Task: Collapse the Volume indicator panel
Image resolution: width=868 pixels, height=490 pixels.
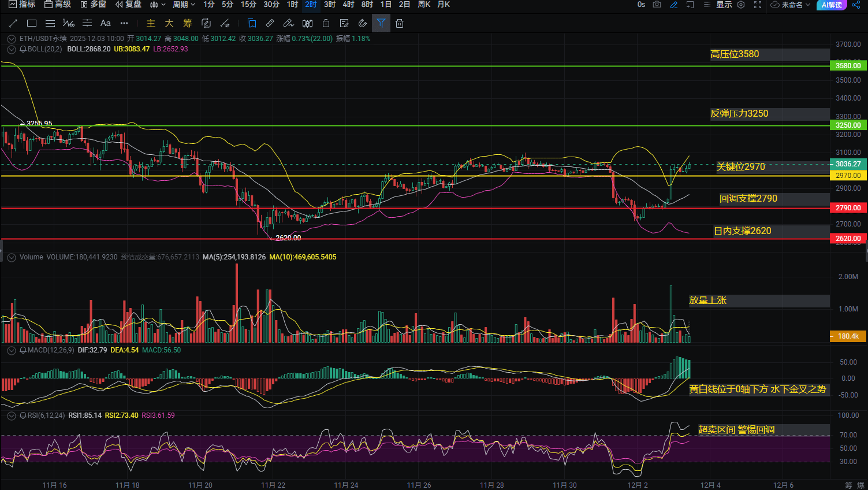Action: coord(12,257)
